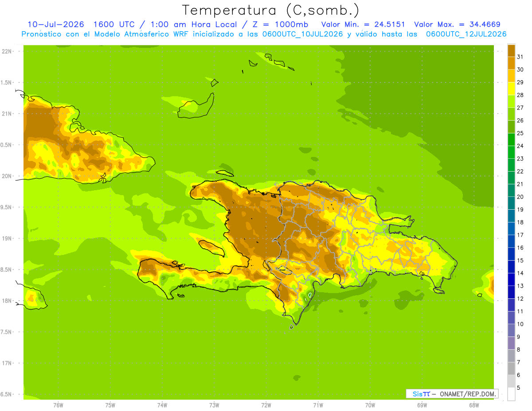Image resolution: width=532 pixels, height=411 pixels.
Task: Click the 74W longitude axis label
Action: (x=162, y=405)
